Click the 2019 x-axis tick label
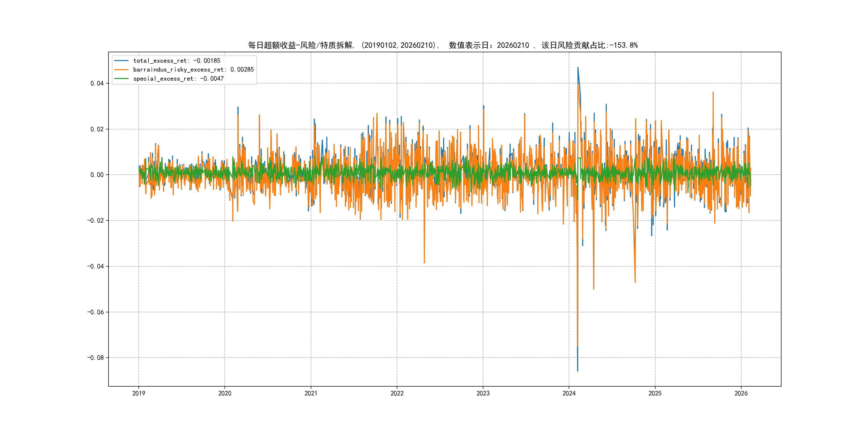 point(139,393)
